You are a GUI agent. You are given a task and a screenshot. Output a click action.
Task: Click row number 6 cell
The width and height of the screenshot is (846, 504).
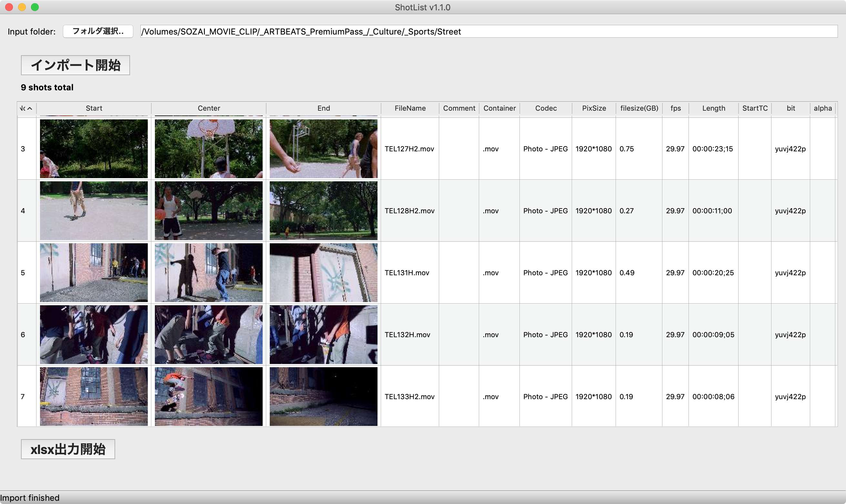[23, 335]
